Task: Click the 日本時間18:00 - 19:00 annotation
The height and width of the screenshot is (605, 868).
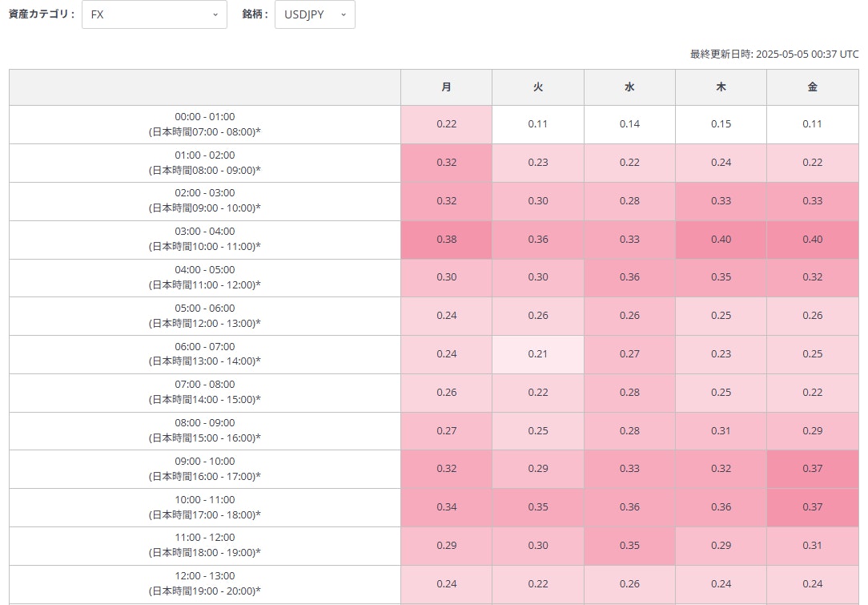Action: (x=203, y=552)
